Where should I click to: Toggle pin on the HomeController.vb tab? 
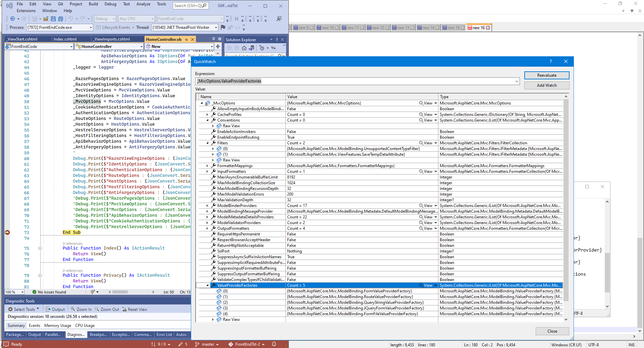coord(186,40)
